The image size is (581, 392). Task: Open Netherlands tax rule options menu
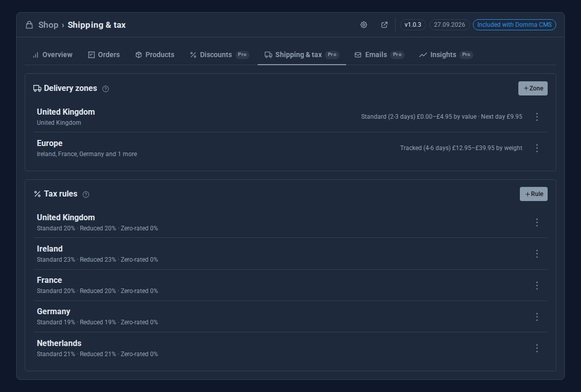click(537, 348)
